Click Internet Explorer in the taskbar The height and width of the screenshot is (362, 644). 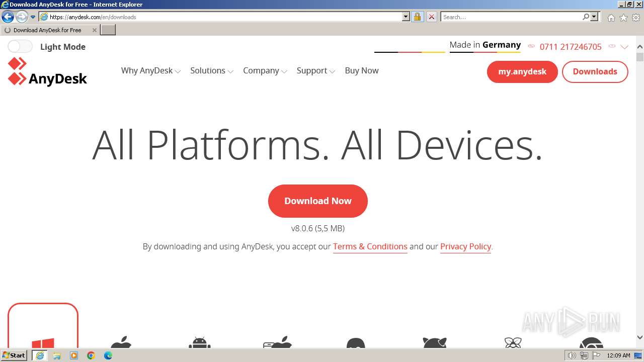coord(40,355)
